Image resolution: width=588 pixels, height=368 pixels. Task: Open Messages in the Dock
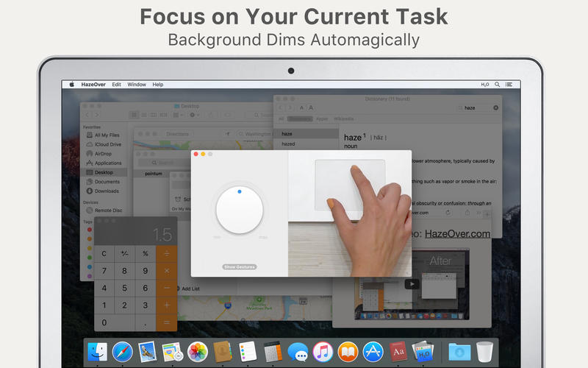298,353
